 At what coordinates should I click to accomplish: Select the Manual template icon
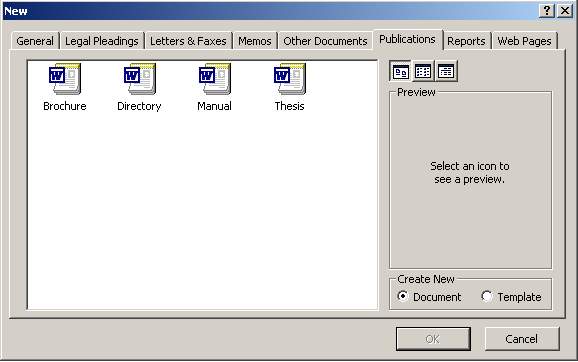pyautogui.click(x=215, y=79)
